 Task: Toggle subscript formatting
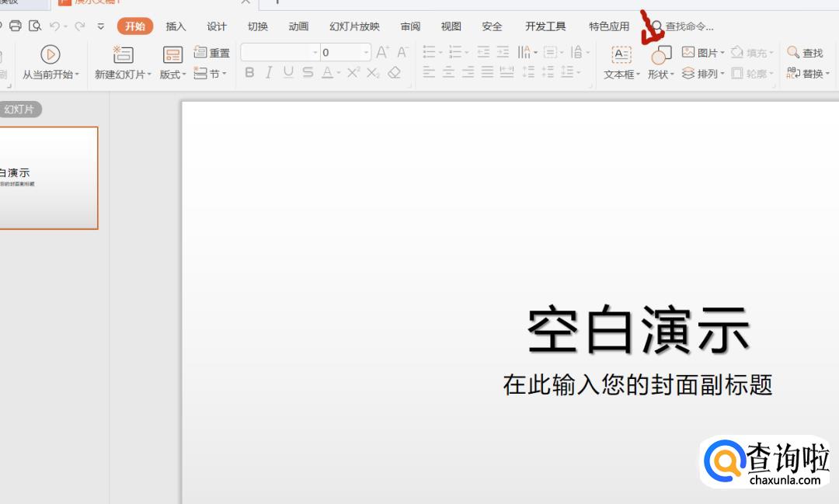click(x=373, y=72)
